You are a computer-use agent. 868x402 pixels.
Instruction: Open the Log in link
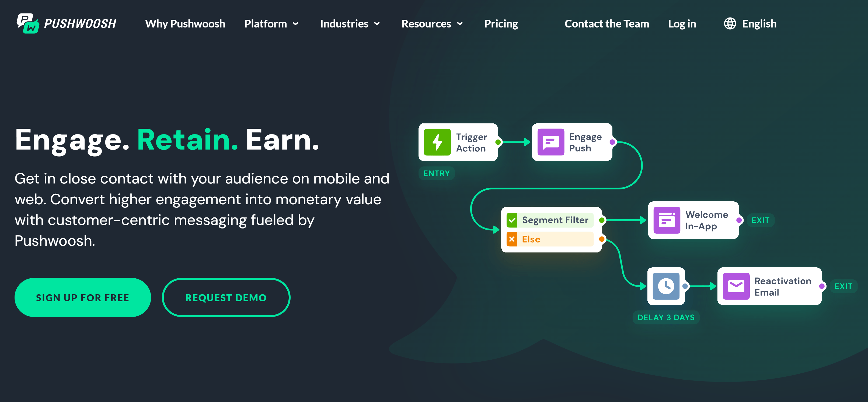[x=682, y=24]
